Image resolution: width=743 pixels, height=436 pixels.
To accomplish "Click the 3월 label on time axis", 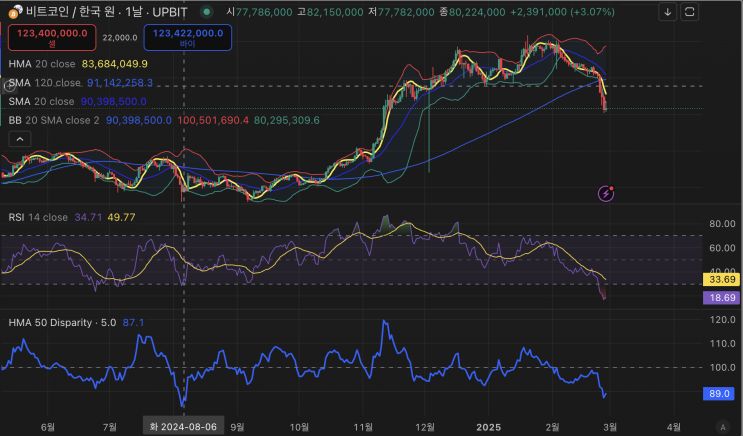I will pyautogui.click(x=610, y=427).
